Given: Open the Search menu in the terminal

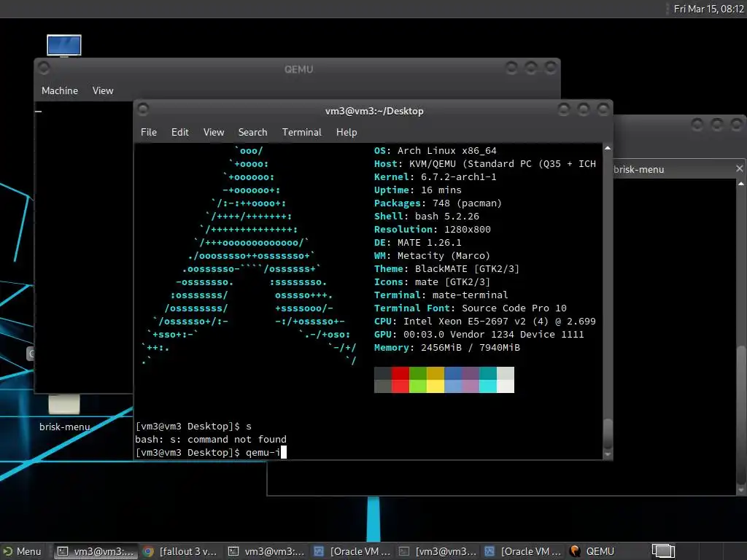Looking at the screenshot, I should [252, 132].
